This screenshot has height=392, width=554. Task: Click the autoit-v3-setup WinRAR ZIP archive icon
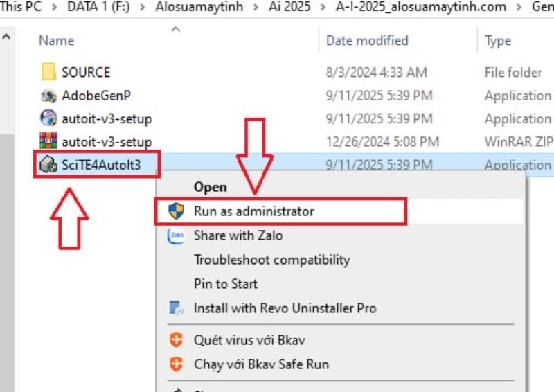coord(48,141)
